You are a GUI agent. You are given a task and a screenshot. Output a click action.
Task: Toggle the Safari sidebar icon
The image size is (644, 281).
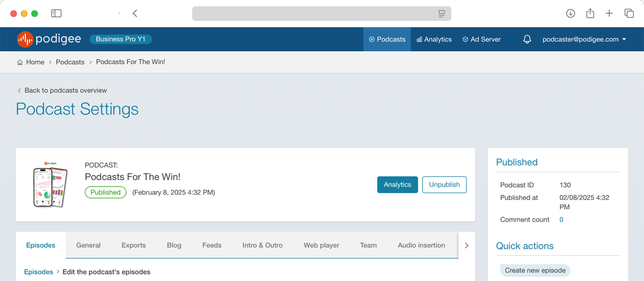coord(56,13)
